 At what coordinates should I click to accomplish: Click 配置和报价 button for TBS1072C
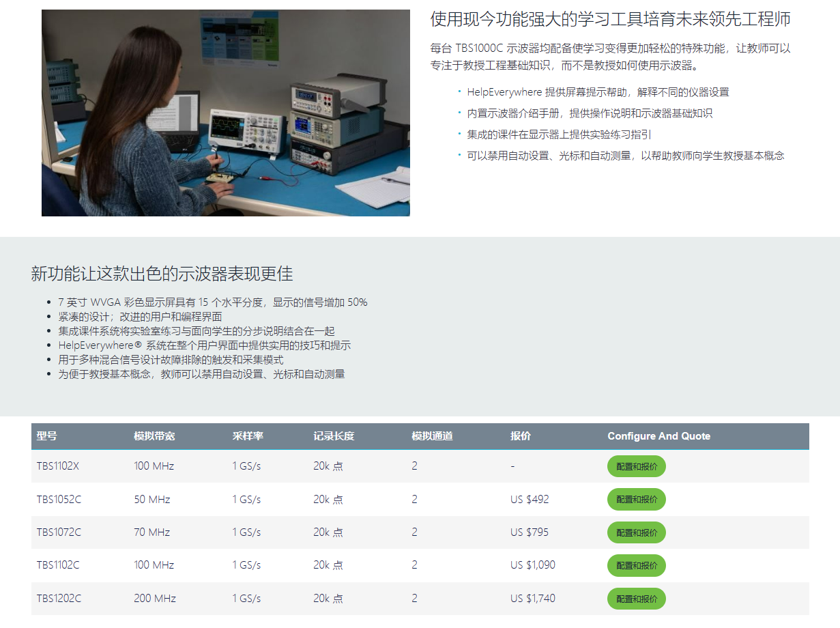tap(637, 532)
